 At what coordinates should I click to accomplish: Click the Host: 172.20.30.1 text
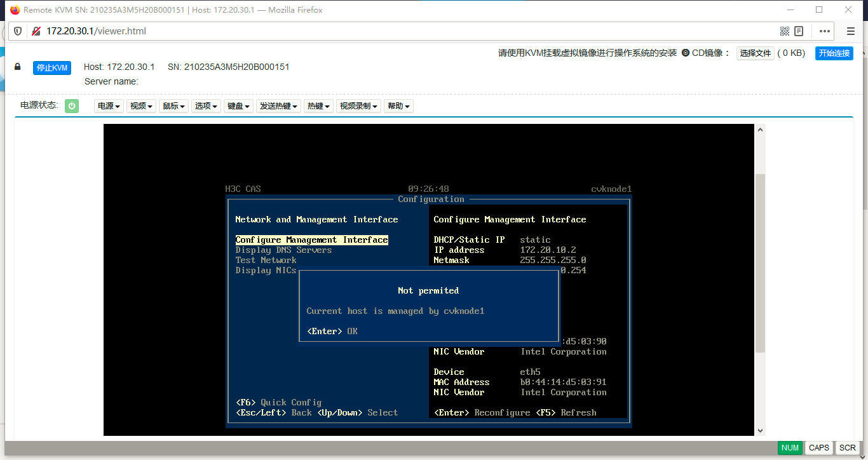(119, 67)
